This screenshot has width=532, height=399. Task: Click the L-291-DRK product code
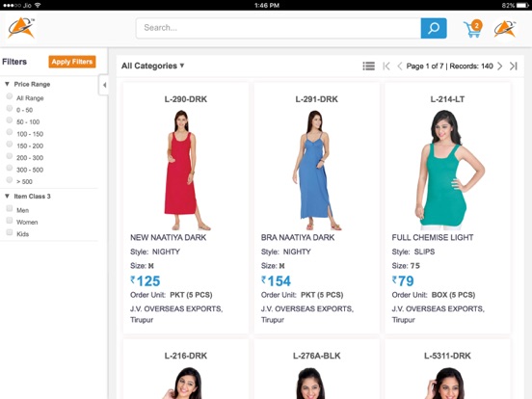click(x=316, y=99)
